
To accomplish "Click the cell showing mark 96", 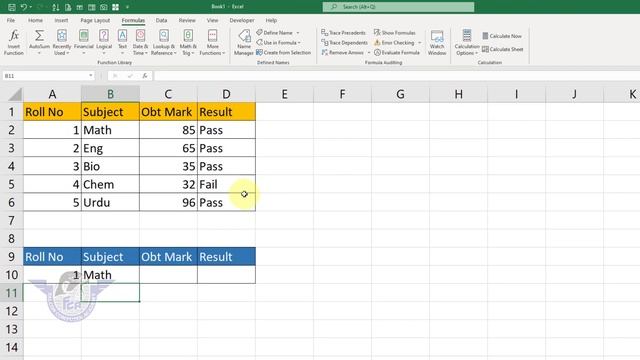I will click(168, 202).
